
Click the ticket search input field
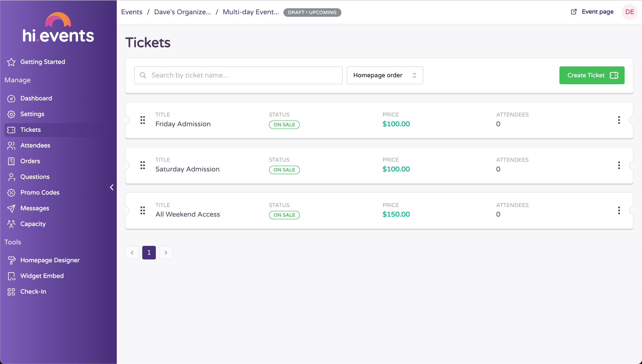click(239, 75)
